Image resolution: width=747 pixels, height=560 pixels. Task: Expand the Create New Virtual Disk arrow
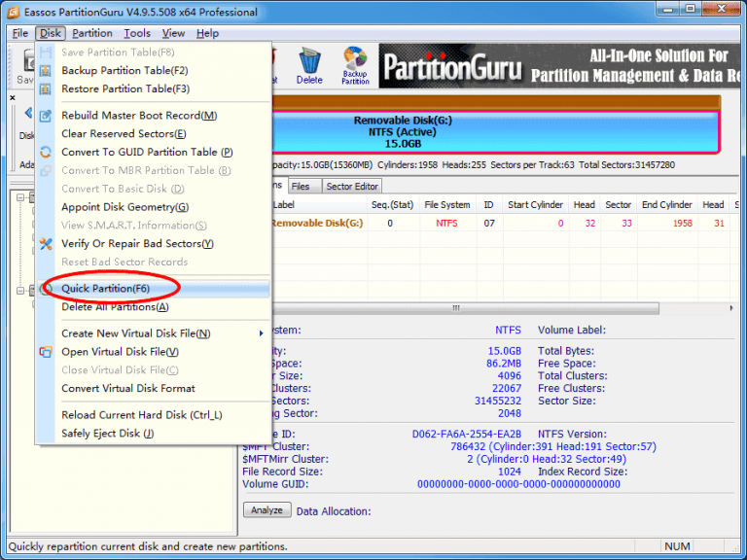261,333
